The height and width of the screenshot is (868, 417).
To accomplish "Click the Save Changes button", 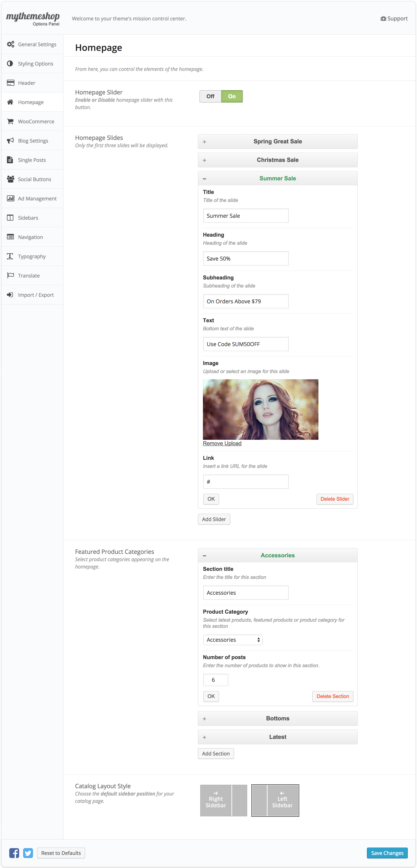I will 387,853.
